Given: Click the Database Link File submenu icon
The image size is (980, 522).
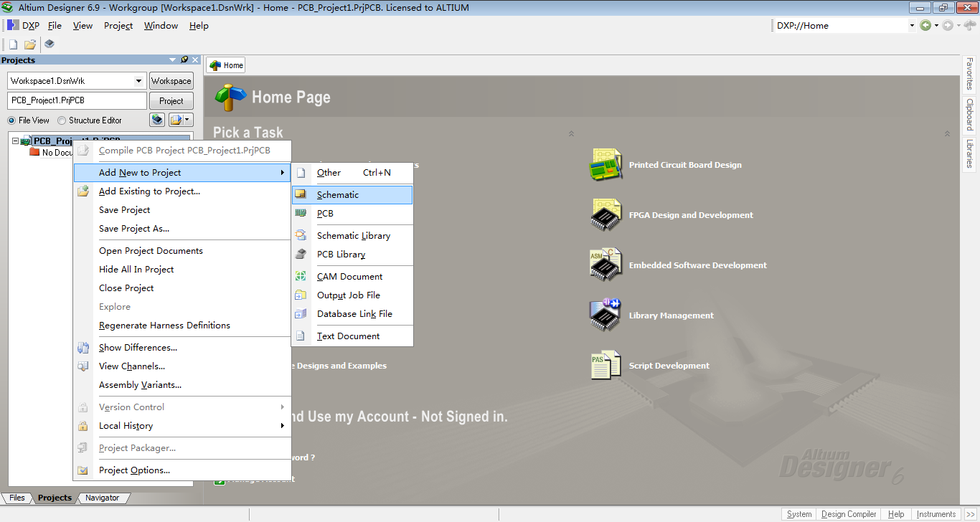Looking at the screenshot, I should coord(301,313).
